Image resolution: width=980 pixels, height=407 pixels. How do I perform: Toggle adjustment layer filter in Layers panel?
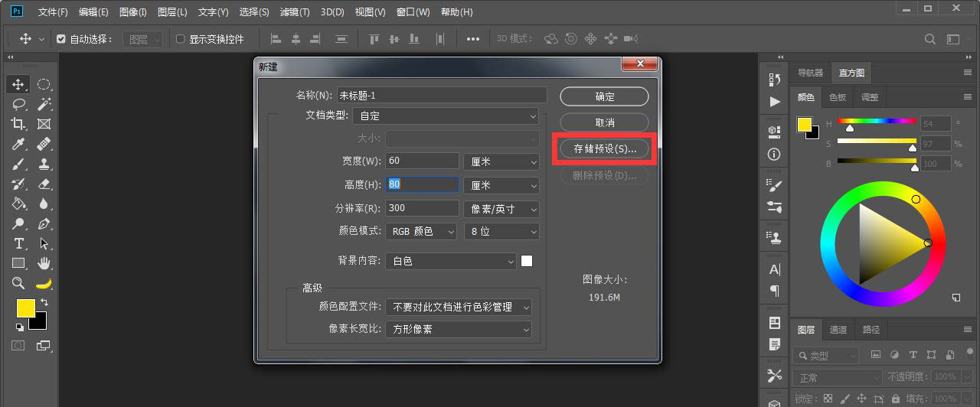[x=894, y=355]
